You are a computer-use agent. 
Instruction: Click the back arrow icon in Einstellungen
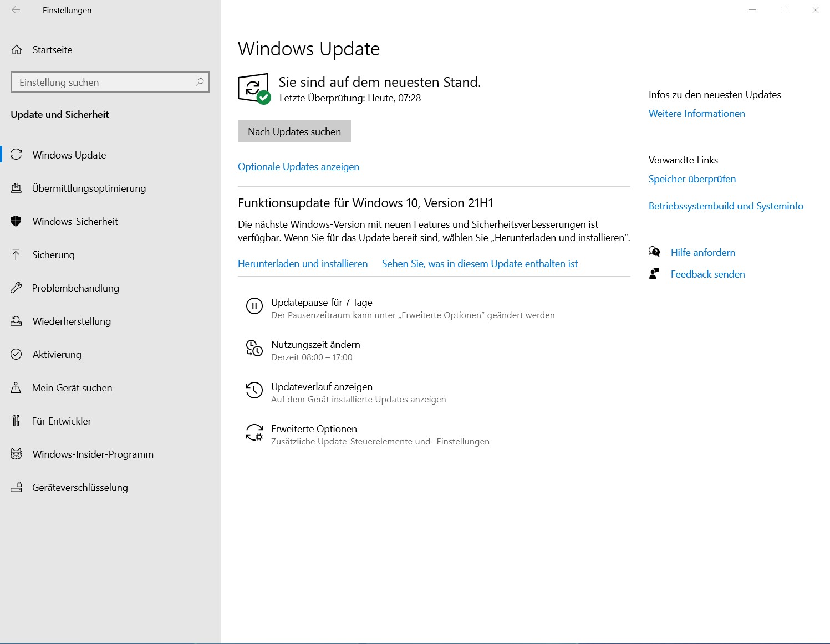pyautogui.click(x=16, y=10)
